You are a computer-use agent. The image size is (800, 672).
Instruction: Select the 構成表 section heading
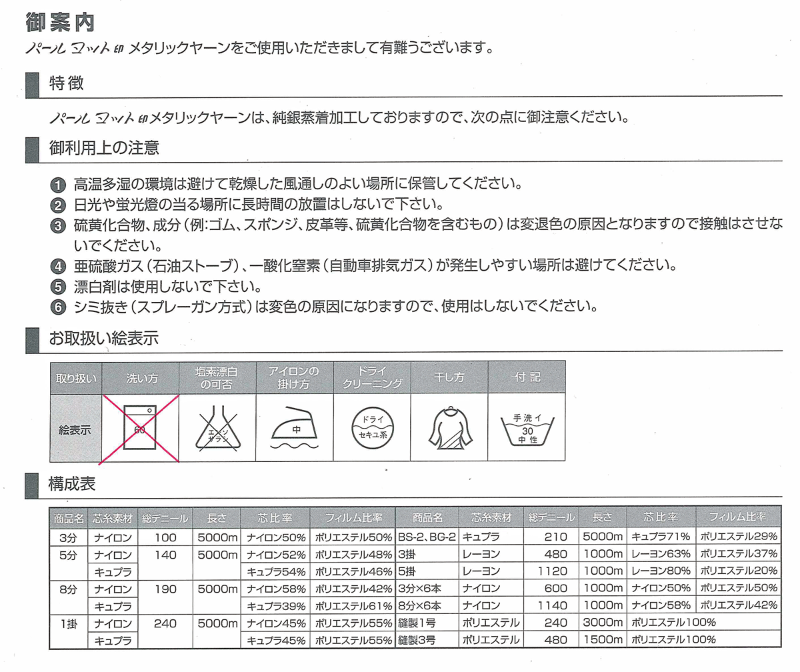click(x=71, y=485)
